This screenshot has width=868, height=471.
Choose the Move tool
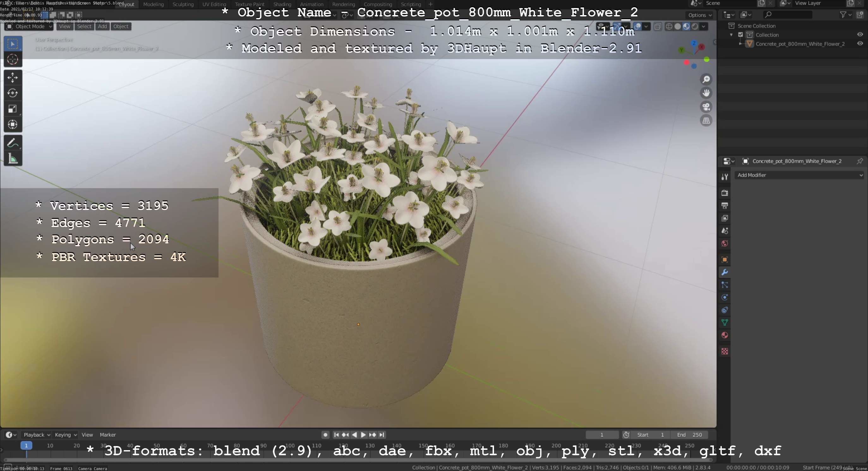click(13, 78)
